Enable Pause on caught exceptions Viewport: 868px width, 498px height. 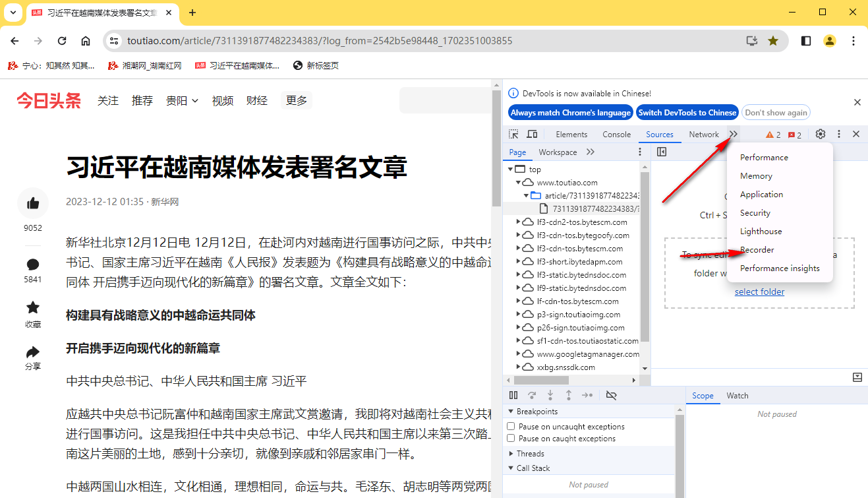[511, 439]
